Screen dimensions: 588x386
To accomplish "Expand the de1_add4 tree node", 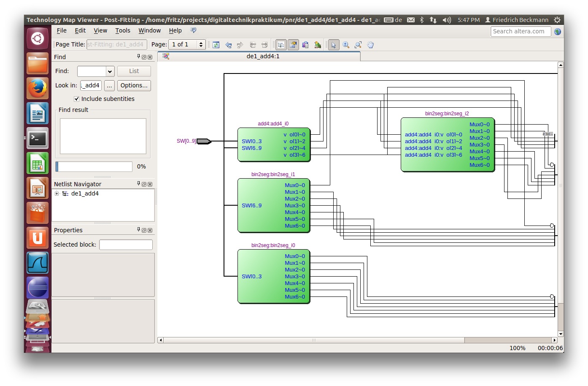I will point(57,193).
